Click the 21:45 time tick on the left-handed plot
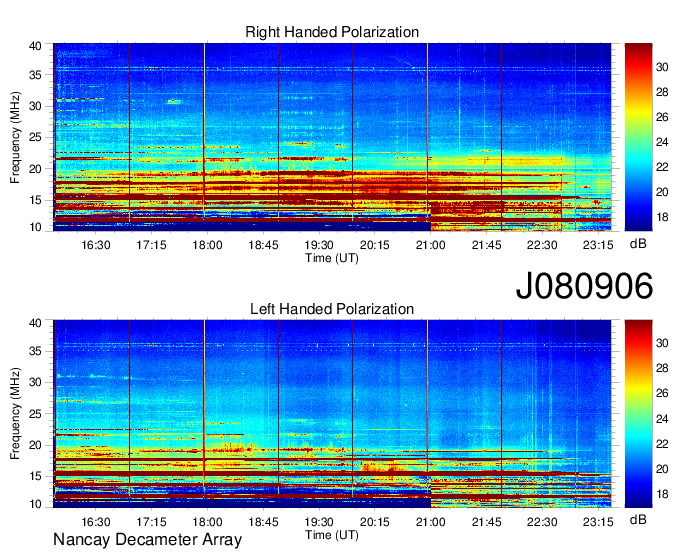Screen dimensions: 680x552 click(x=487, y=522)
